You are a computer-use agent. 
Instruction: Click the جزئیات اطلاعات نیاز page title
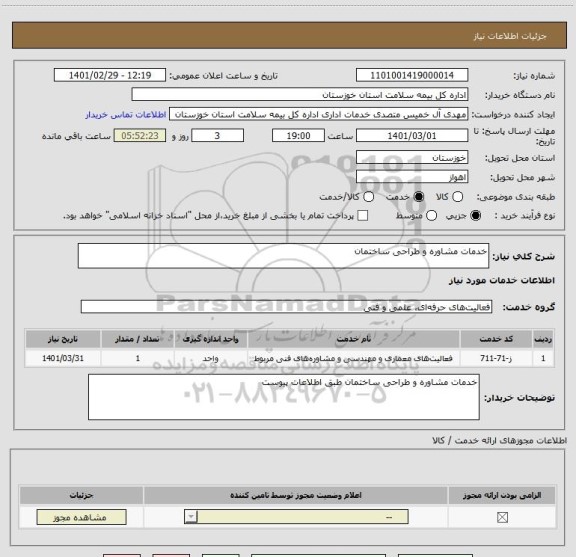[510, 36]
